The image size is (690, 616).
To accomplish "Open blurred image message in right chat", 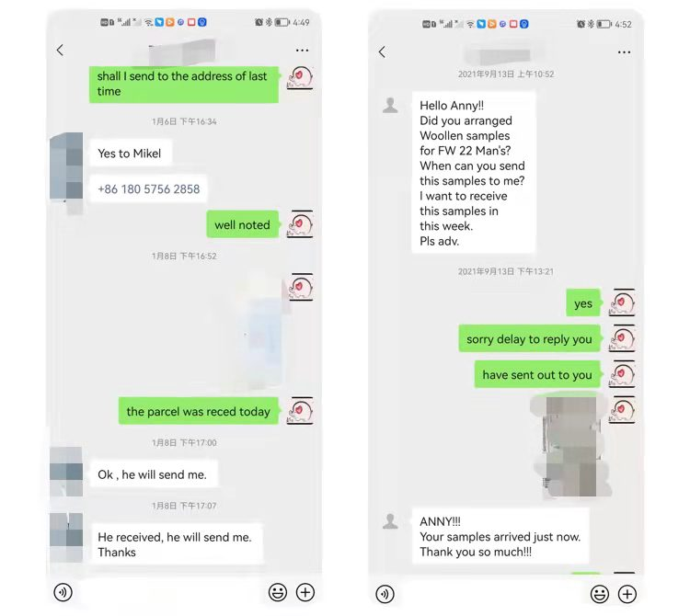I will [570, 446].
